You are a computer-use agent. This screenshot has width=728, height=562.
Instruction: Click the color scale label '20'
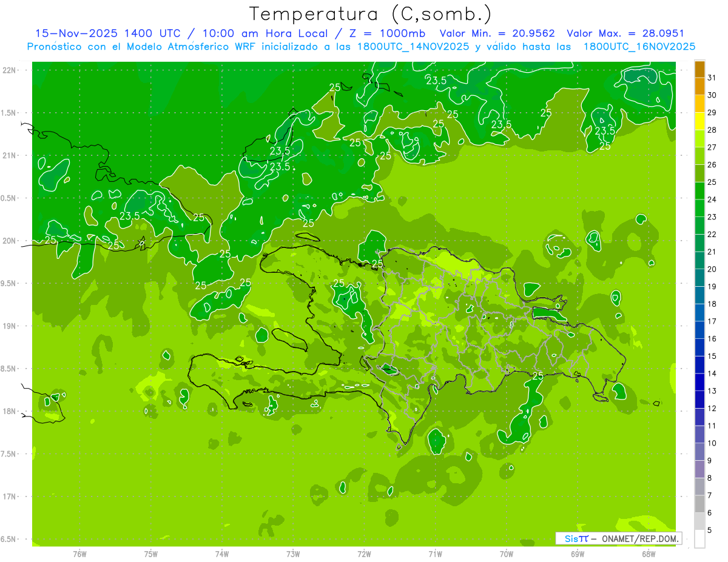(712, 269)
